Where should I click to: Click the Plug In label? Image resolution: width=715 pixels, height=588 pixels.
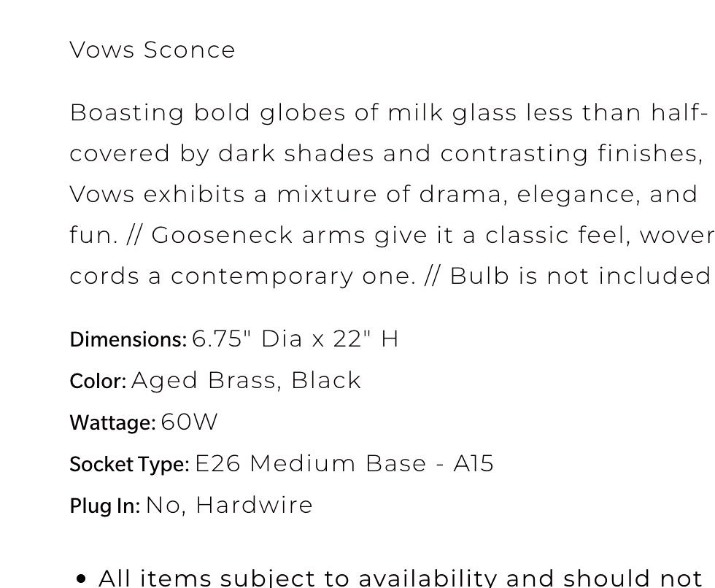pos(105,506)
